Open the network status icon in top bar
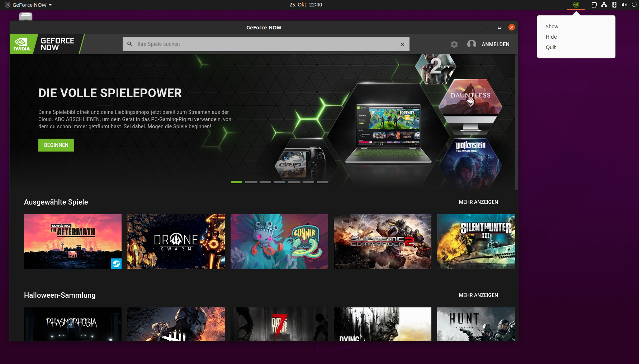Screen dimensions: 639x364 pos(604,5)
